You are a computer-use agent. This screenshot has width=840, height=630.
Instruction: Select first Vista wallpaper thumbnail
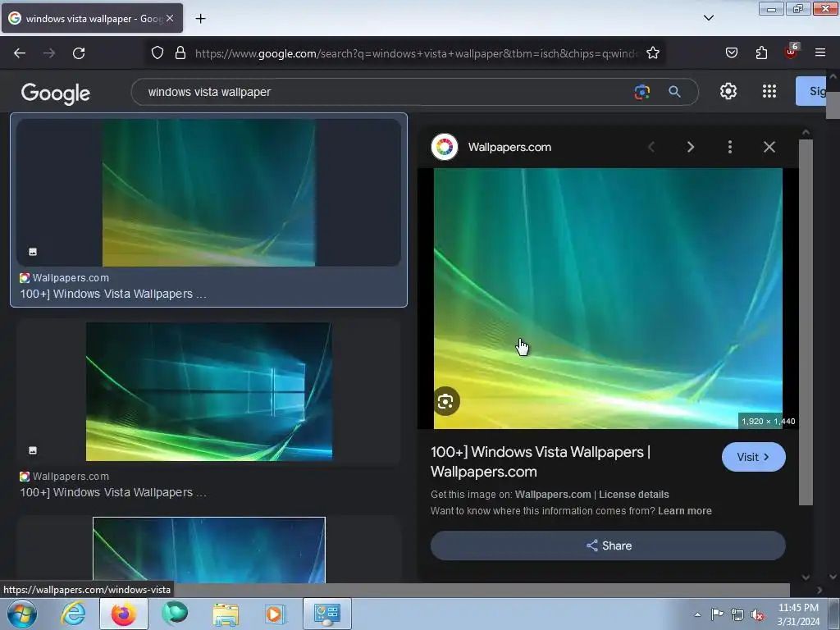[x=209, y=193]
